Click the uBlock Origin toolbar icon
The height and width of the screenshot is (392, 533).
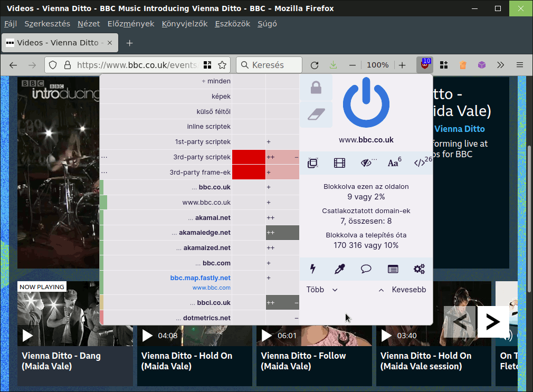coord(425,64)
